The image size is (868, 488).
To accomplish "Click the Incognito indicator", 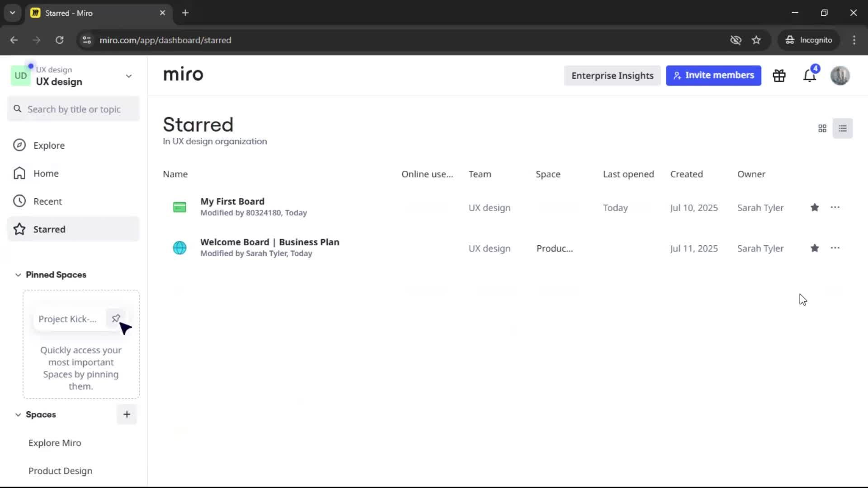I will pos(809,40).
